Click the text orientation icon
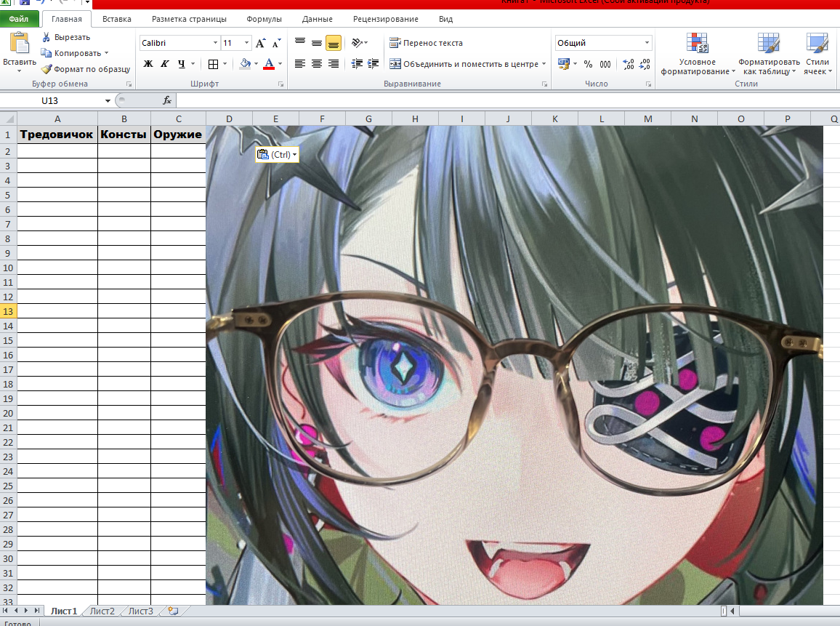840x626 pixels. [357, 42]
